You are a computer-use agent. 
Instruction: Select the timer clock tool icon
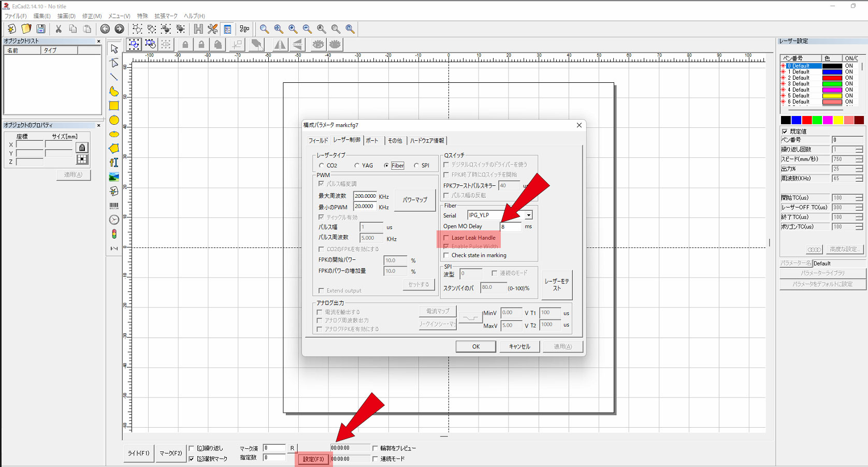coord(114,220)
